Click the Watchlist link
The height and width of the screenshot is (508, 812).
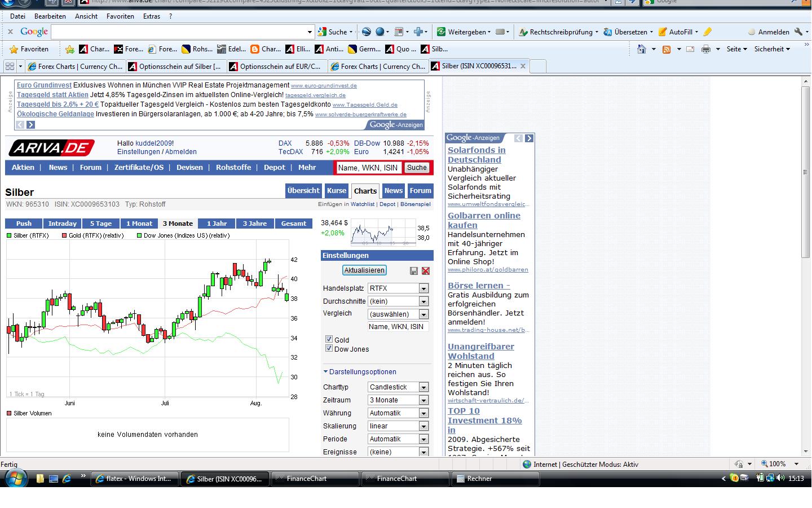click(x=363, y=204)
